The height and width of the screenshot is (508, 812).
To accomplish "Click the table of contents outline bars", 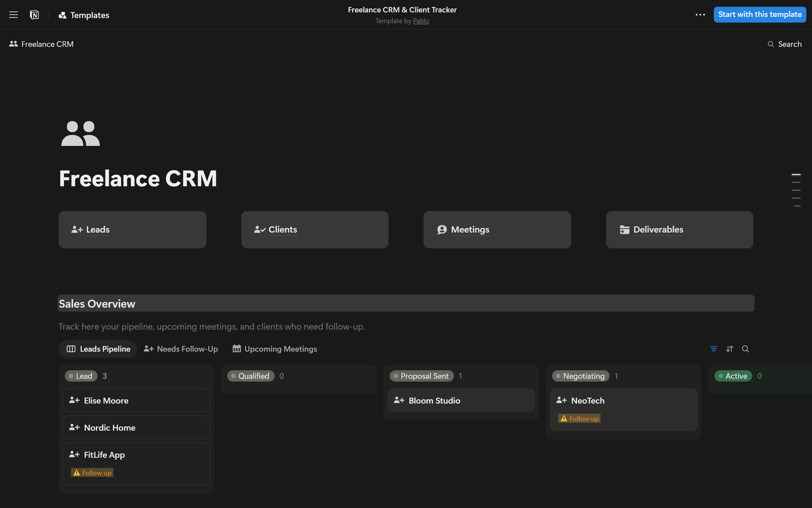I will coord(796,190).
